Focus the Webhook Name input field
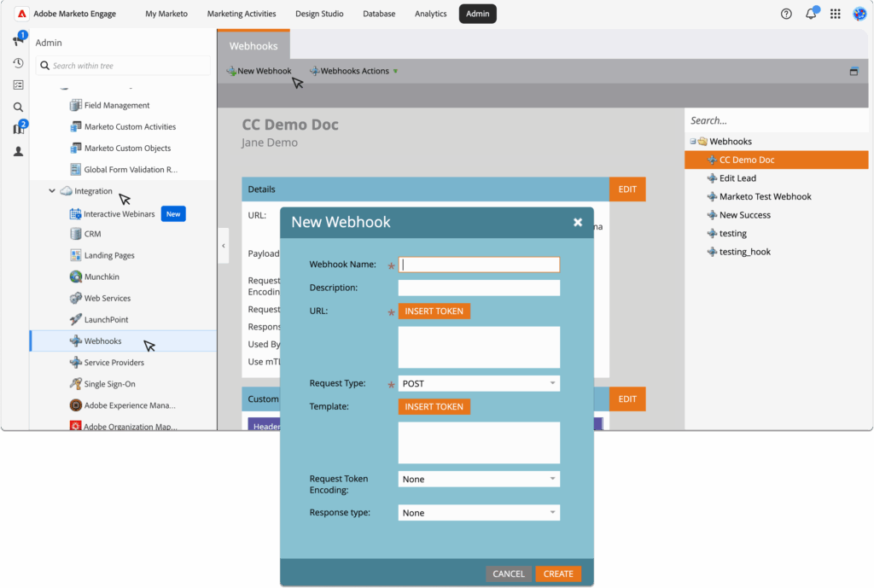Image resolution: width=874 pixels, height=588 pixels. tap(479, 265)
